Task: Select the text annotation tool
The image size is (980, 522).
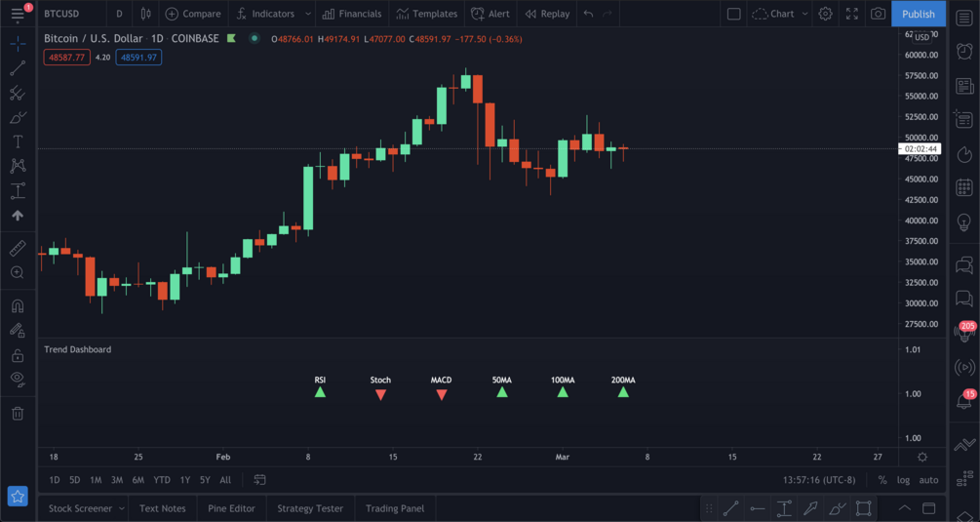Action: [18, 141]
